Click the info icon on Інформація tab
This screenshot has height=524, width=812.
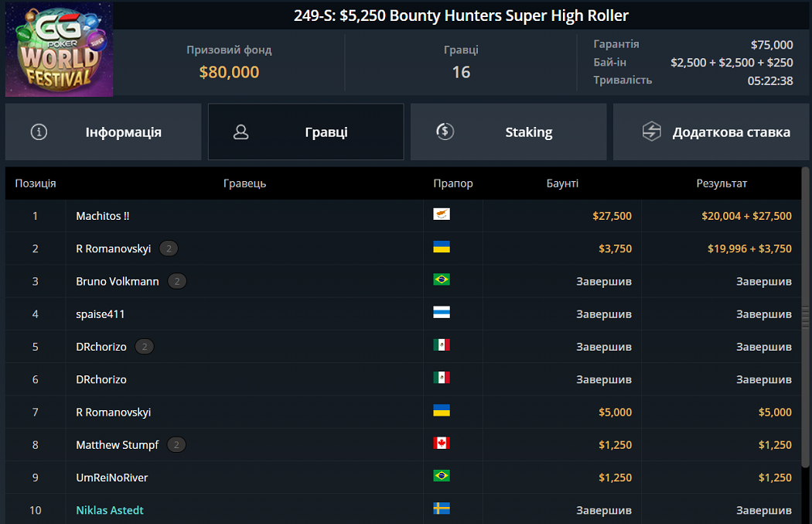pos(39,132)
